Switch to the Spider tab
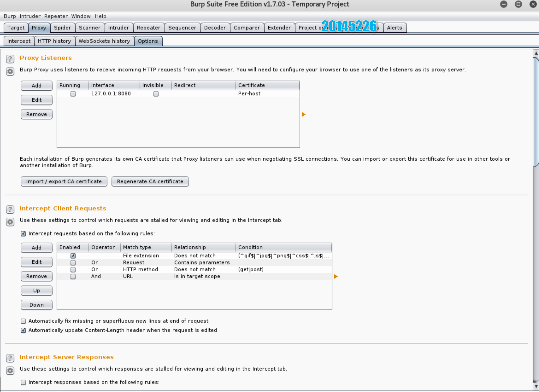 [x=63, y=28]
